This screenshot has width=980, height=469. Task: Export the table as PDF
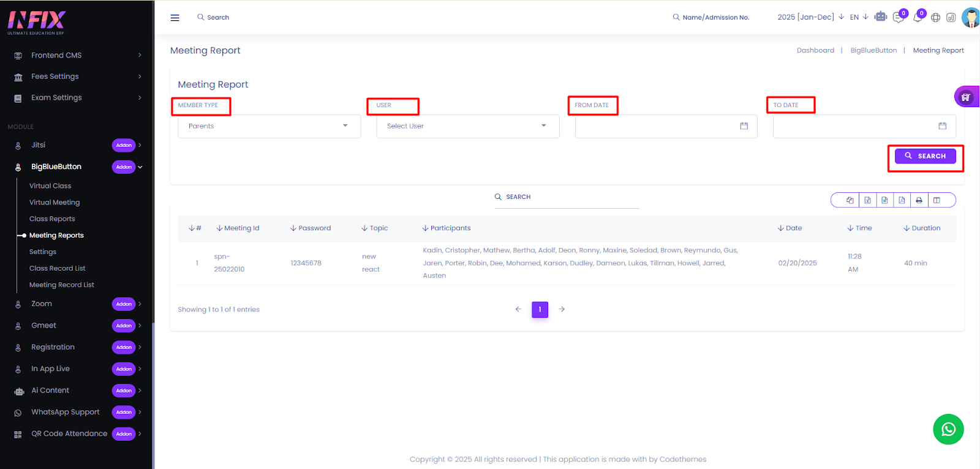[902, 200]
